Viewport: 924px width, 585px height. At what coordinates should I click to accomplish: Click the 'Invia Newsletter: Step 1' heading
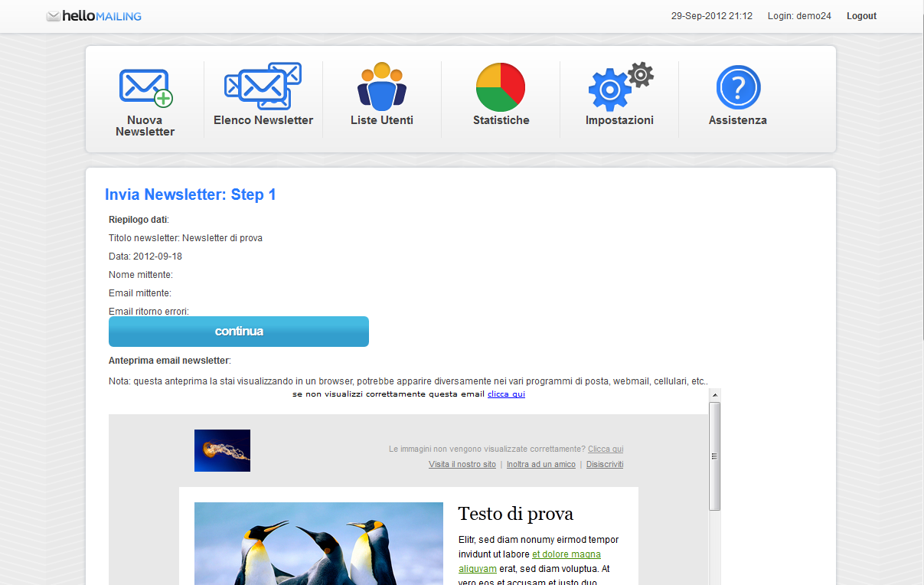coord(191,194)
